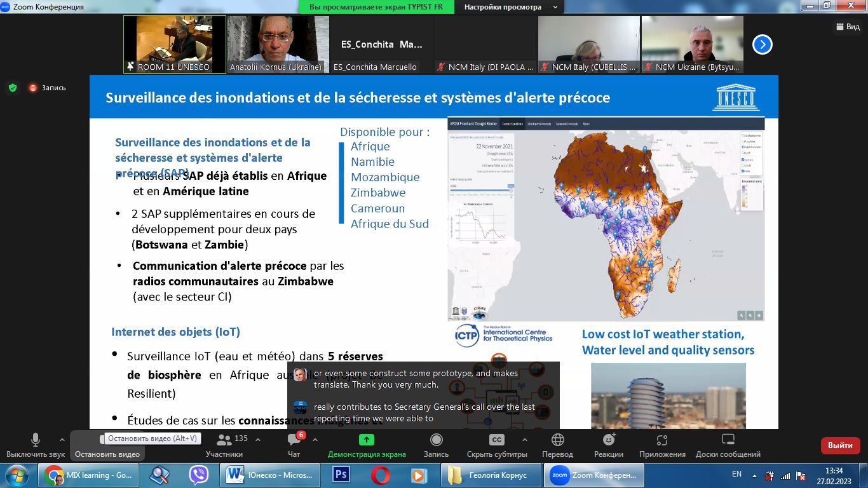Viewport: 868px width, 488px height.
Task: Open the Reactions smiley icon
Action: tap(609, 440)
